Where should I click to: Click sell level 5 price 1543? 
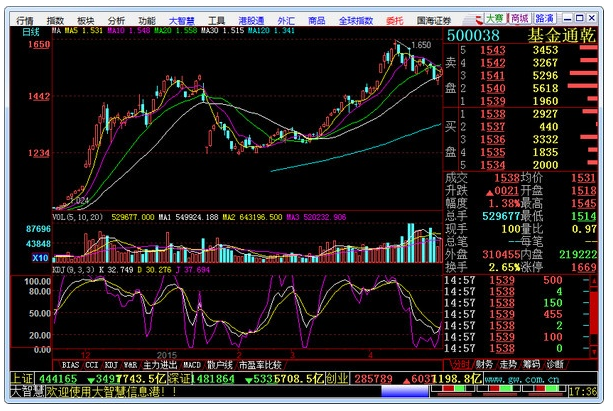pyautogui.click(x=493, y=50)
